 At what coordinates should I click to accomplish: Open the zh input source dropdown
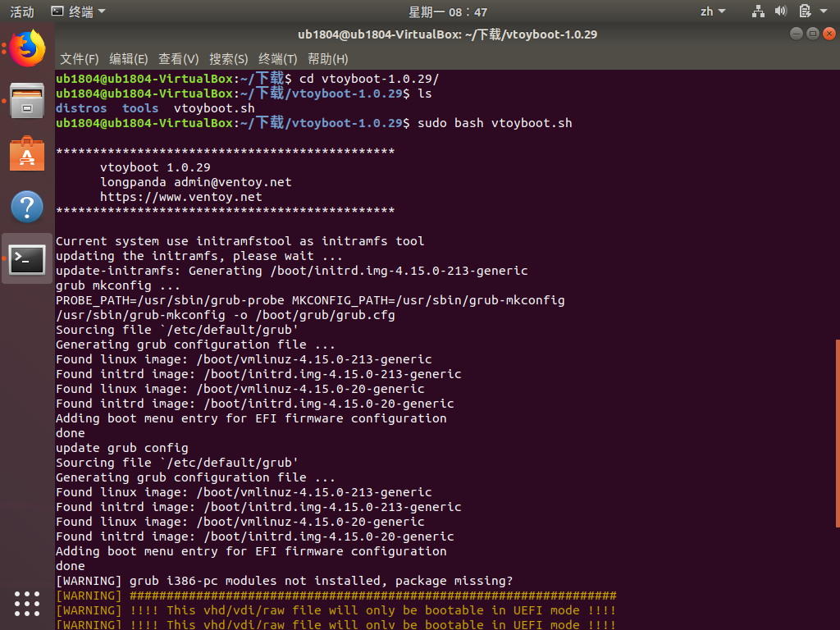pyautogui.click(x=713, y=11)
